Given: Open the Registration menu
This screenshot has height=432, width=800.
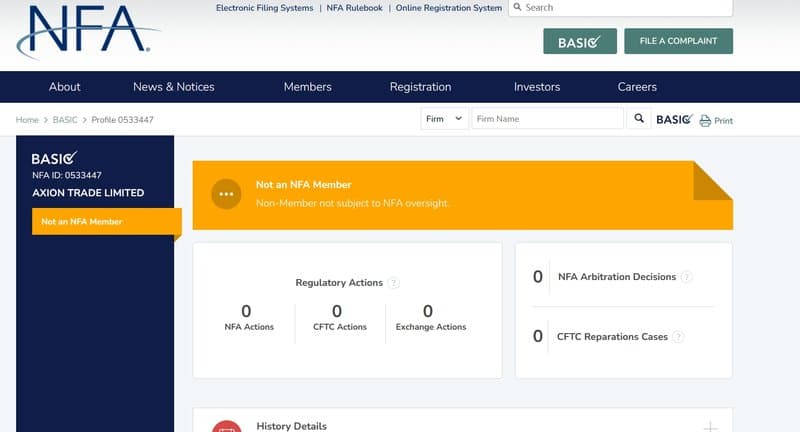Looking at the screenshot, I should (x=420, y=87).
